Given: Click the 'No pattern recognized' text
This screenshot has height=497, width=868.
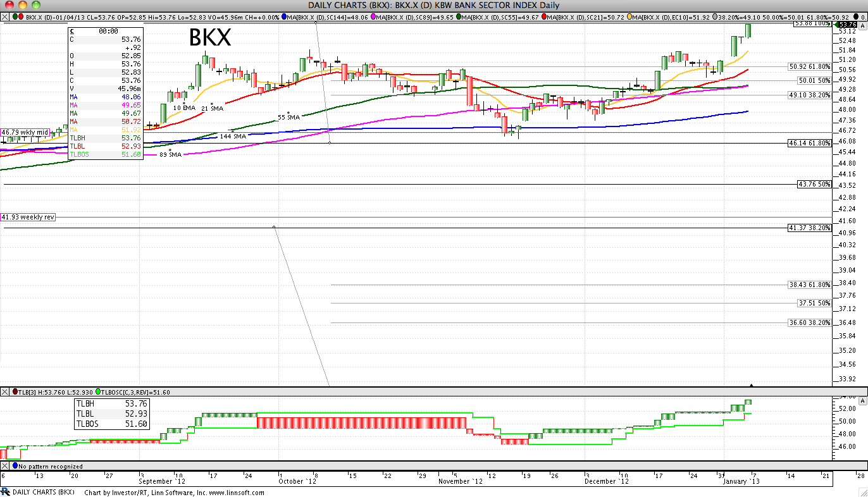Looking at the screenshot, I should coord(51,466).
